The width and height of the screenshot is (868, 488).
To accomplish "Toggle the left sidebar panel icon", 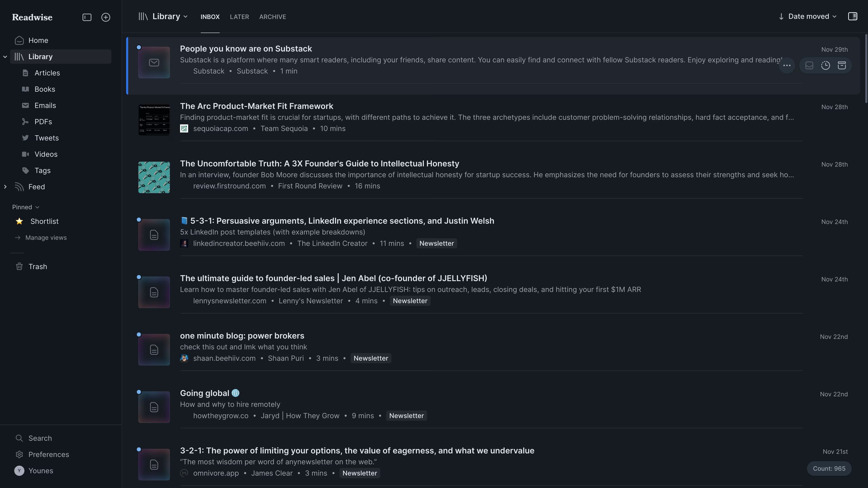I will tap(87, 17).
